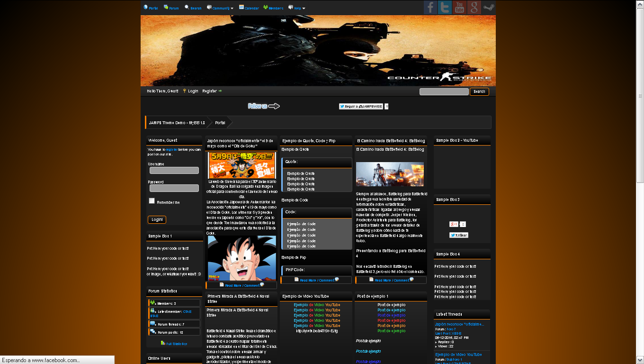Screen dimensions: 644x364
Task: Toggle the Remember me checkbox
Action: click(x=152, y=201)
